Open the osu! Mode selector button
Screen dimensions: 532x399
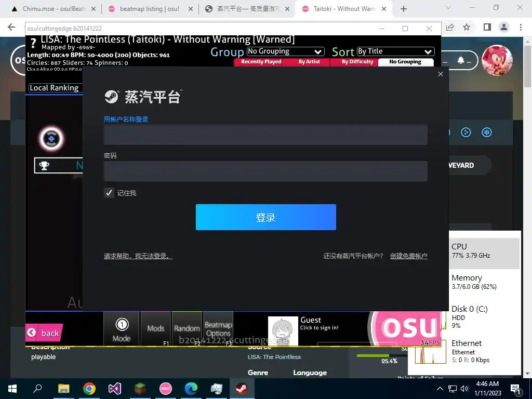coord(122,329)
